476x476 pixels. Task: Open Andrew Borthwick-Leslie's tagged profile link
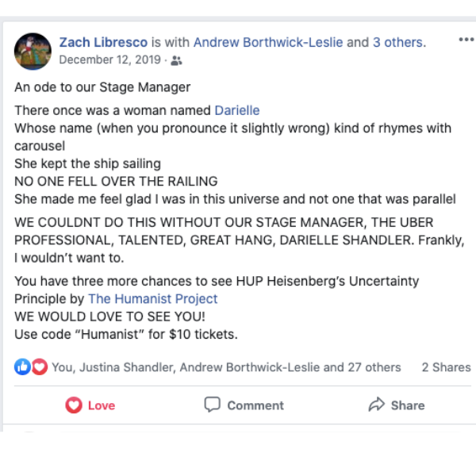tap(268, 42)
